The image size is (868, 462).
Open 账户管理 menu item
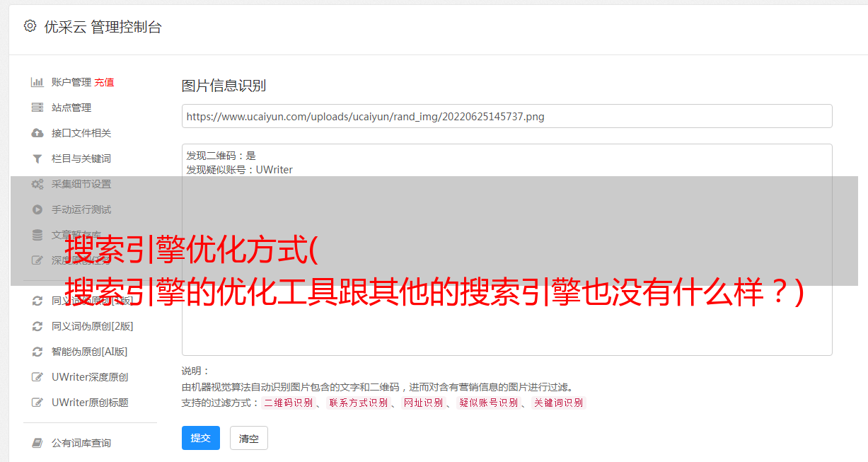tap(71, 82)
